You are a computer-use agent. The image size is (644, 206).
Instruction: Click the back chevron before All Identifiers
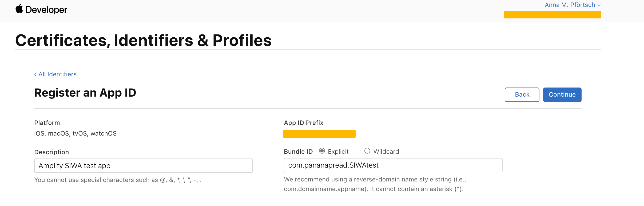(35, 74)
